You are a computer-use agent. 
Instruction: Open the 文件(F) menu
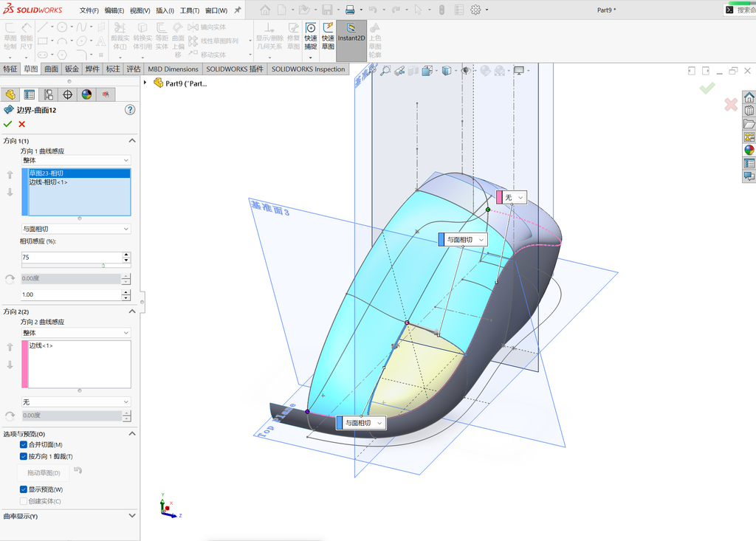point(89,10)
